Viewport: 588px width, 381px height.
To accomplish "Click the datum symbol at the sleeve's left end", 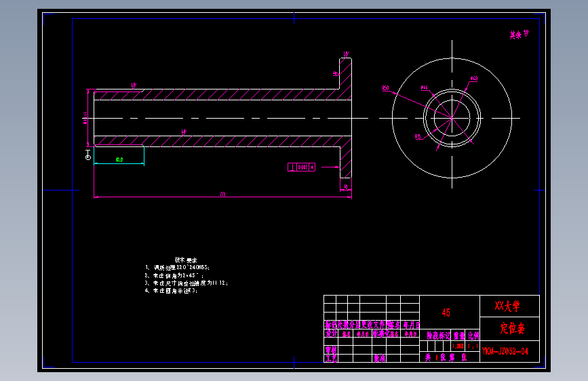I will point(87,155).
